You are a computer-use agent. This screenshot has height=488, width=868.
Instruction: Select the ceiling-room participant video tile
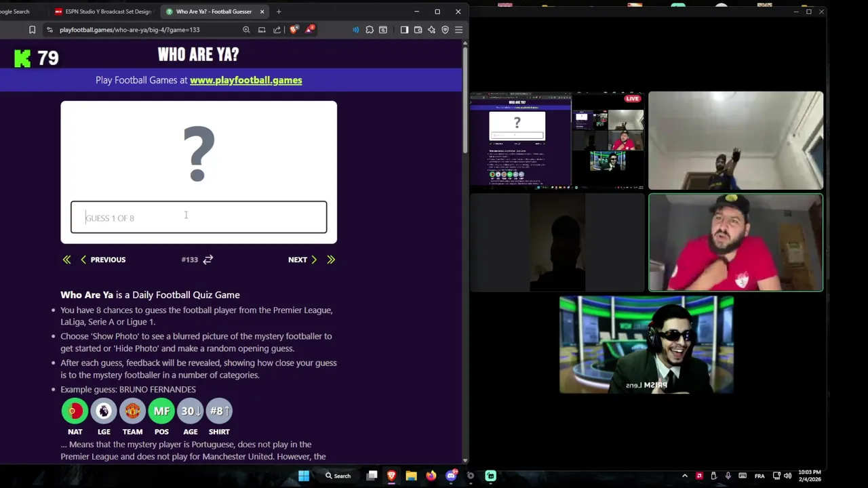point(736,141)
